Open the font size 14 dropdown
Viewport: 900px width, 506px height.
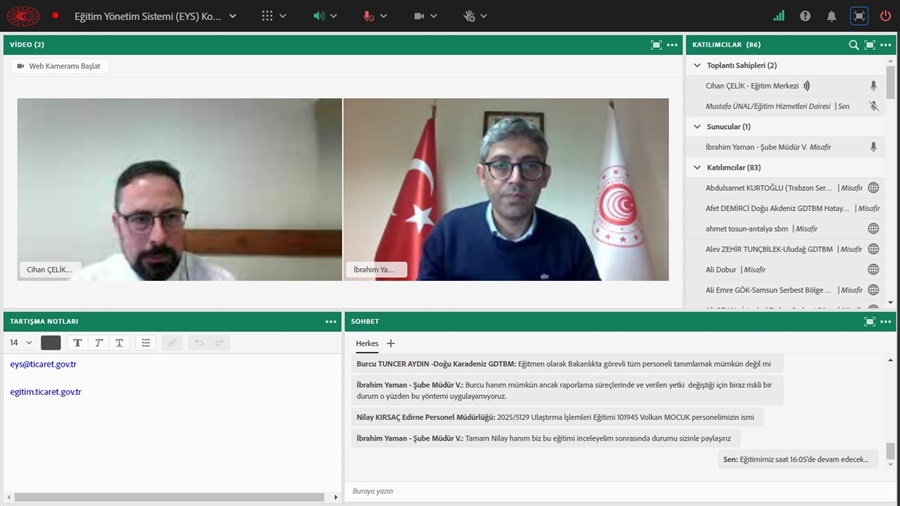[x=20, y=342]
